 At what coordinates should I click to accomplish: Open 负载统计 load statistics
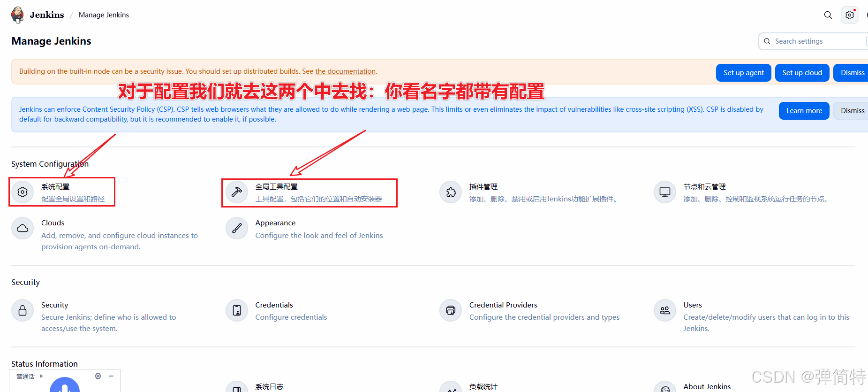[x=483, y=387]
